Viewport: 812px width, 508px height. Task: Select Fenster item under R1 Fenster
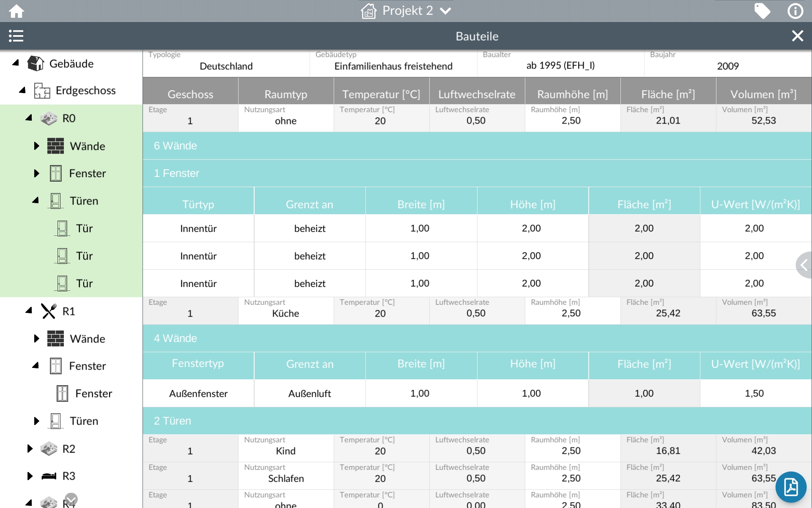pyautogui.click(x=93, y=394)
